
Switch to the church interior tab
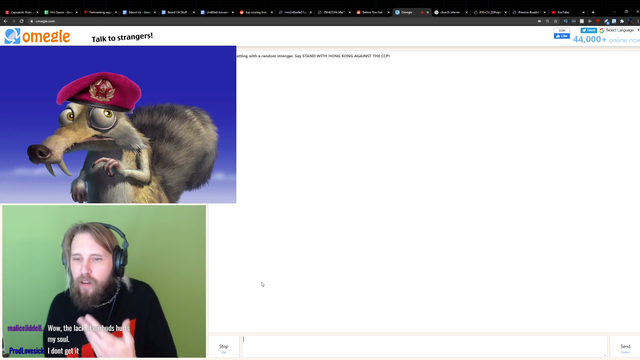(x=451, y=12)
